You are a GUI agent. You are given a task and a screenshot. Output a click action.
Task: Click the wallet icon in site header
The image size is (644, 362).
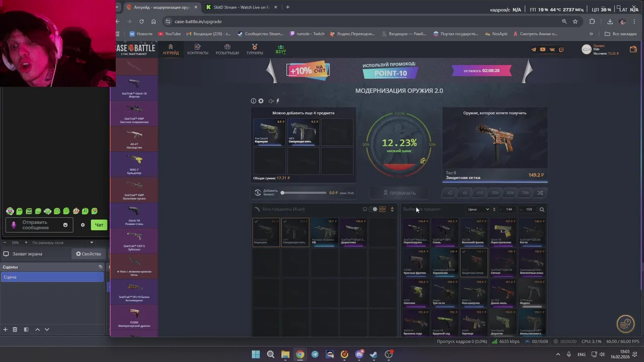pos(633,49)
